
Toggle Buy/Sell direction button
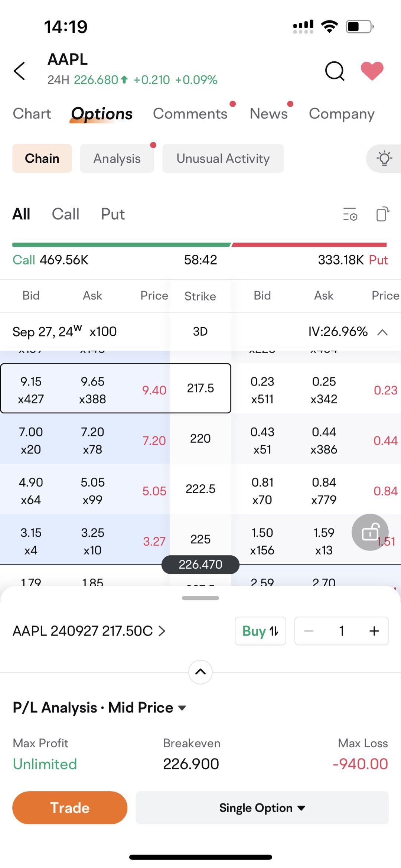[x=260, y=631]
